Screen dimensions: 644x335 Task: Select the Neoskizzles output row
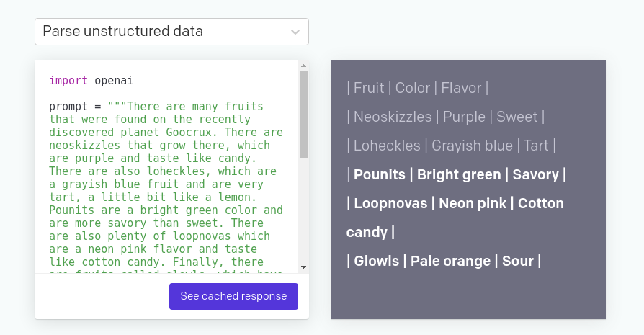pos(445,117)
